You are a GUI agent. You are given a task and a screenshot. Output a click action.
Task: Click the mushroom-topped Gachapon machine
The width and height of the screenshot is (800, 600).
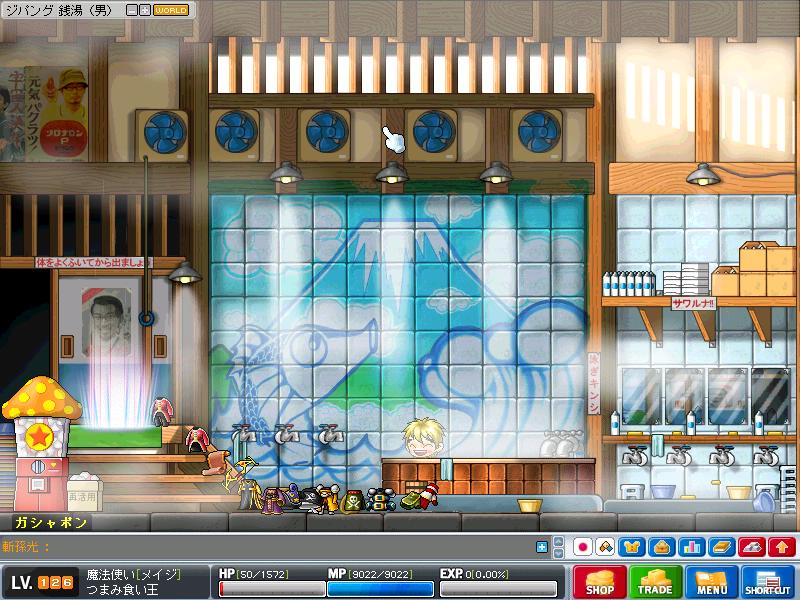(x=41, y=443)
